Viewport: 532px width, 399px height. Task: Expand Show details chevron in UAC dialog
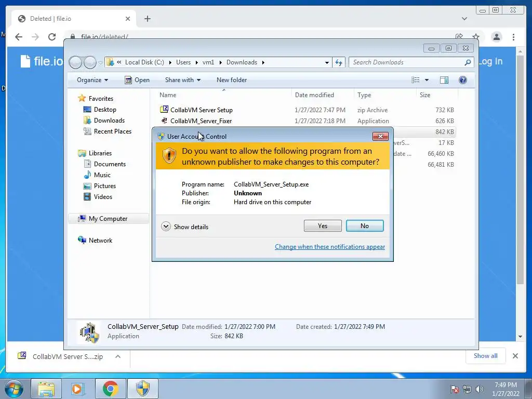166,227
